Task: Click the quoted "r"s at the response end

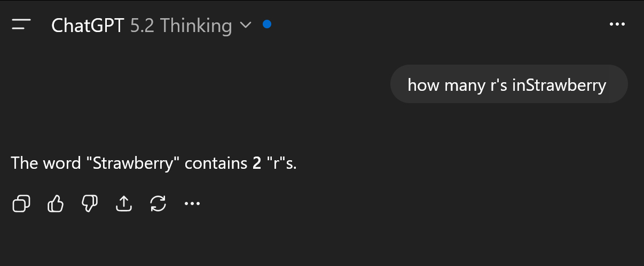Action: click(281, 163)
